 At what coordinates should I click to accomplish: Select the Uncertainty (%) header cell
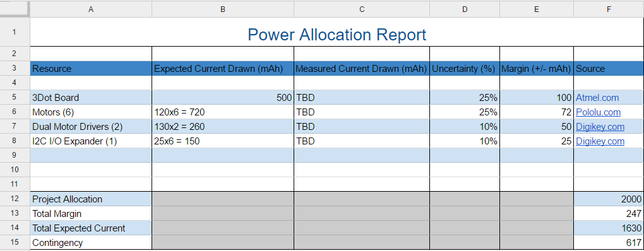click(x=465, y=69)
